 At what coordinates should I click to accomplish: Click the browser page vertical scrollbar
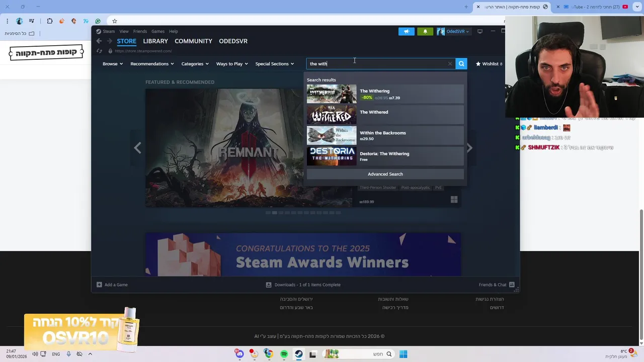tap(640, 274)
